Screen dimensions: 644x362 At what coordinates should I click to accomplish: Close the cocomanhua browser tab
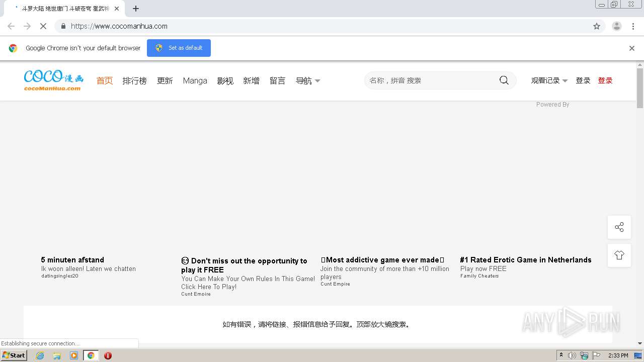(x=117, y=9)
